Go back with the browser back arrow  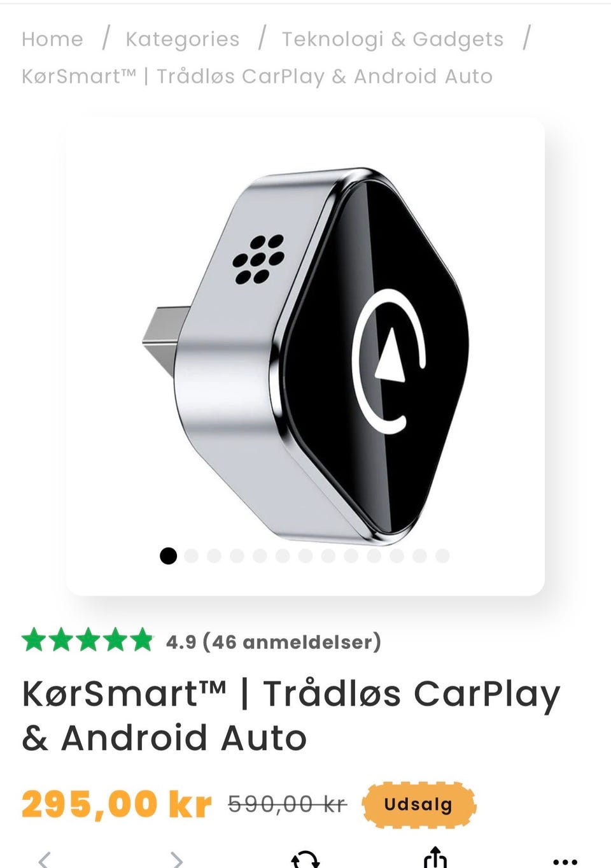click(x=45, y=860)
